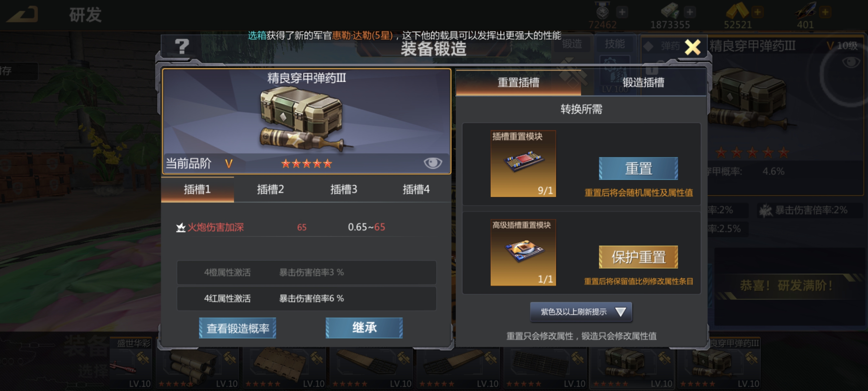Click the blue 重置 button
This screenshot has height=391, width=868.
(x=638, y=168)
